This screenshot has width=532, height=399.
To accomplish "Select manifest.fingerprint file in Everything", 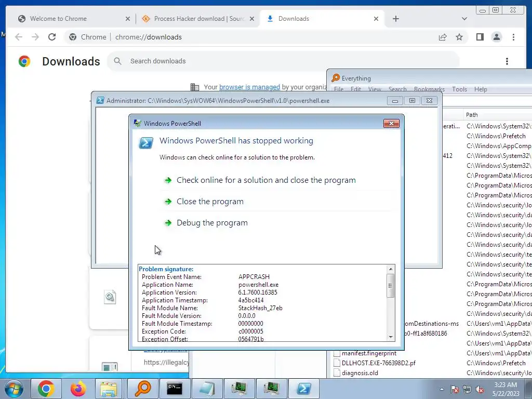I will tap(369, 353).
